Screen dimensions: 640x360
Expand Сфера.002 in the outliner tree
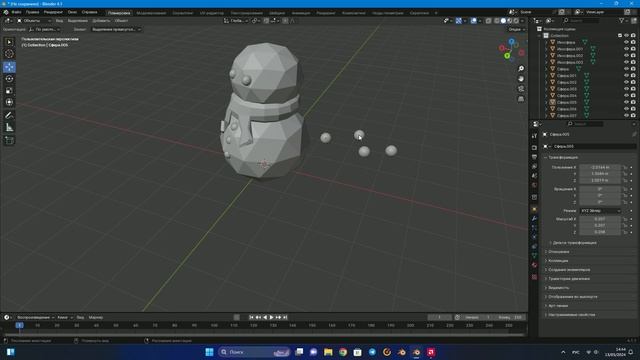pos(546,82)
